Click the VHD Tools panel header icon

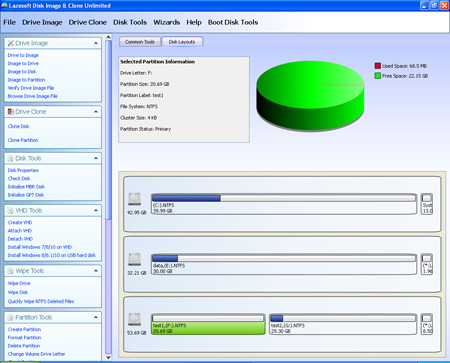click(11, 211)
